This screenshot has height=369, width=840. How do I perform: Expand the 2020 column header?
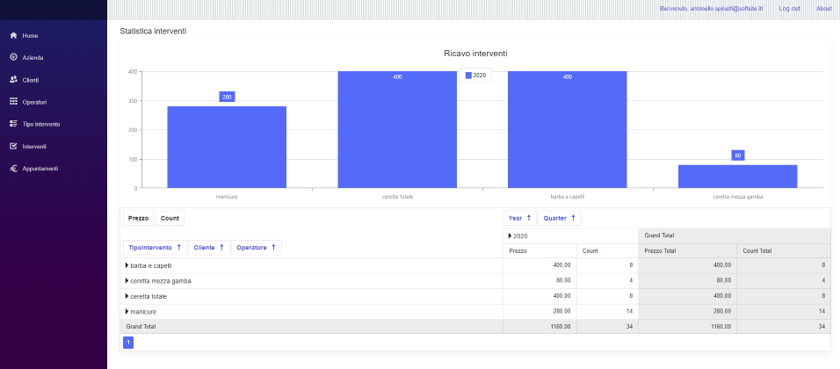(509, 236)
